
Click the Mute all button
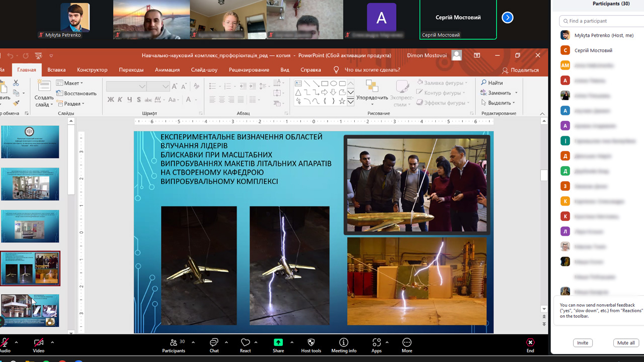pos(626,343)
